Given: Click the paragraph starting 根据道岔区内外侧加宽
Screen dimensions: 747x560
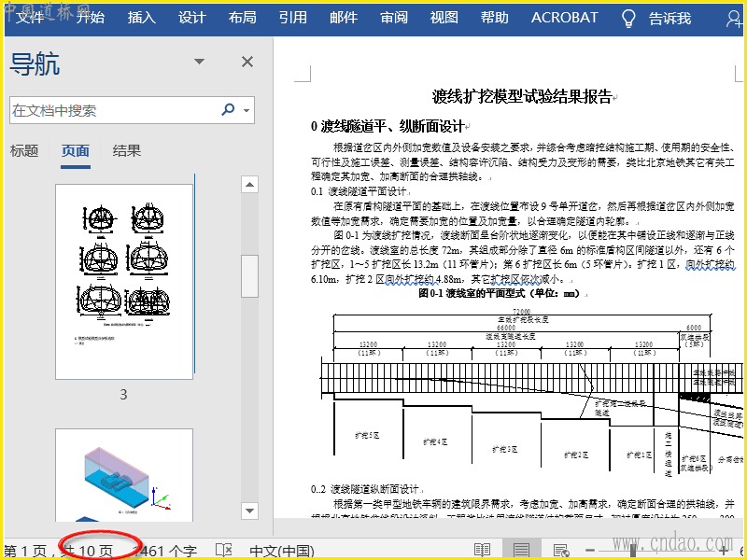Looking at the screenshot, I should pos(522,161).
